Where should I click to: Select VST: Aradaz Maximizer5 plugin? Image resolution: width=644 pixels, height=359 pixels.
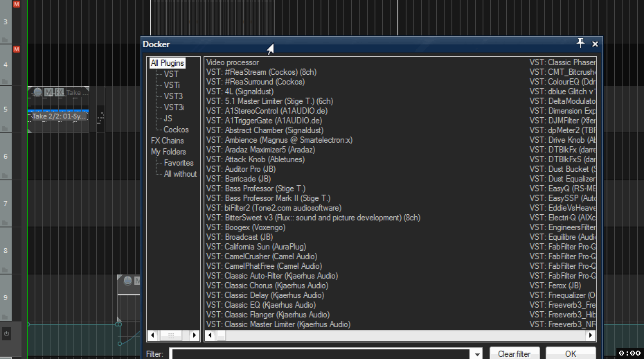260,150
